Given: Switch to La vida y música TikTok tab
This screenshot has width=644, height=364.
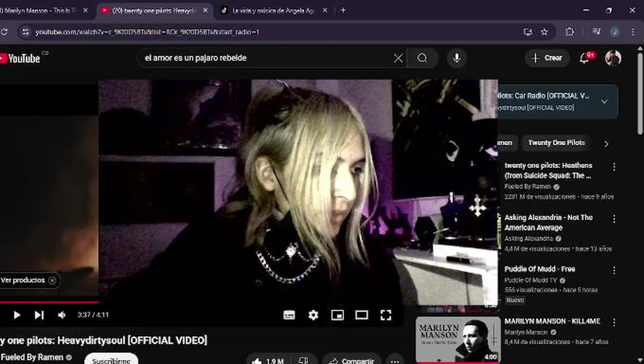Looking at the screenshot, I should [x=273, y=10].
